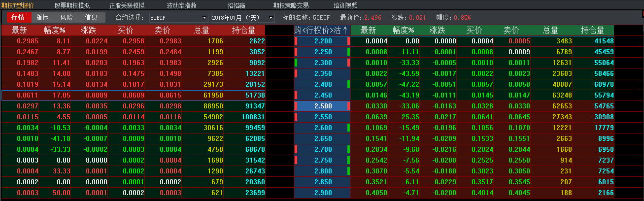Click the put-side 买价 column header
The height and width of the screenshot is (201, 644).
point(475,30)
